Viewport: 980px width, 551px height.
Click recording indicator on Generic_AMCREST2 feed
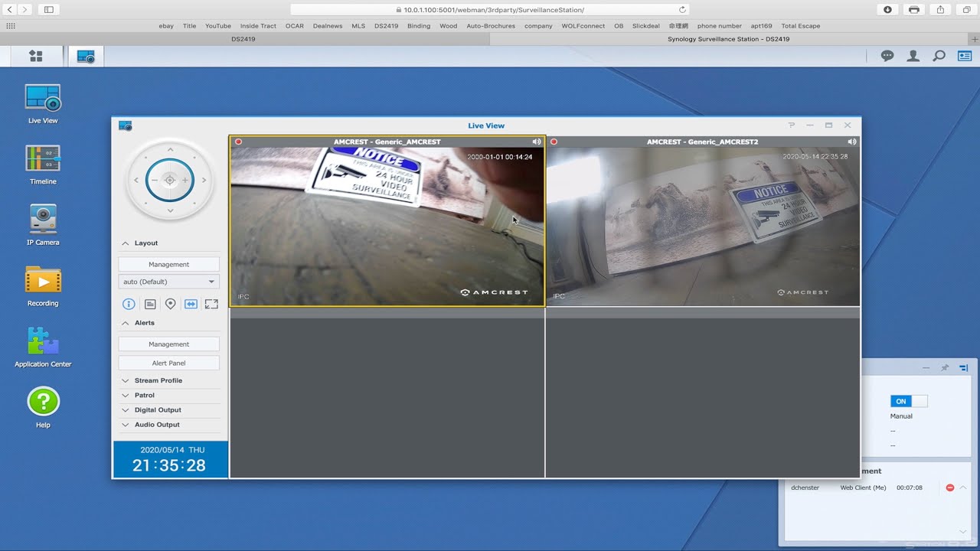(x=554, y=142)
